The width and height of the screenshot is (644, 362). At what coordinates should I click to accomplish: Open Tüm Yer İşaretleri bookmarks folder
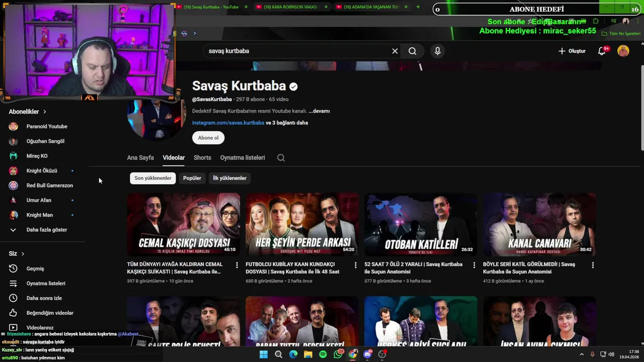tap(622, 34)
